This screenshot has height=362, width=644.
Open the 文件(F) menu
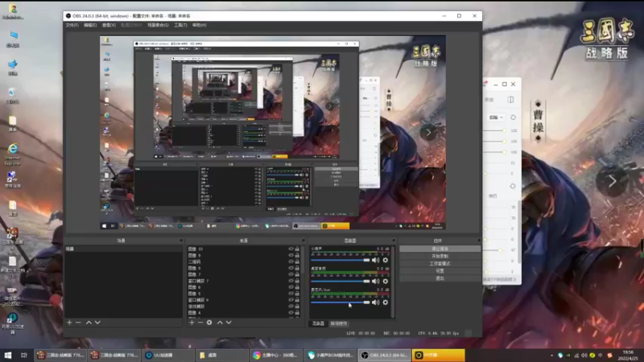pyautogui.click(x=72, y=26)
